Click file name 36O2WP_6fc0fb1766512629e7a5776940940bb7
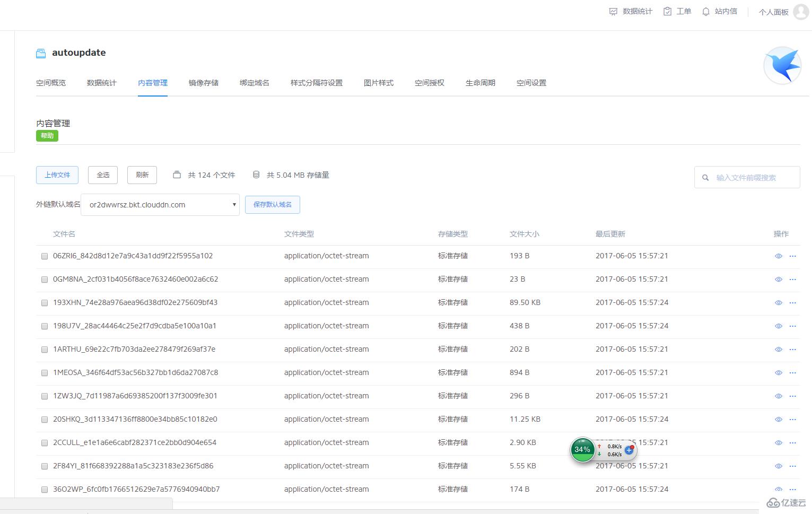 click(136, 489)
